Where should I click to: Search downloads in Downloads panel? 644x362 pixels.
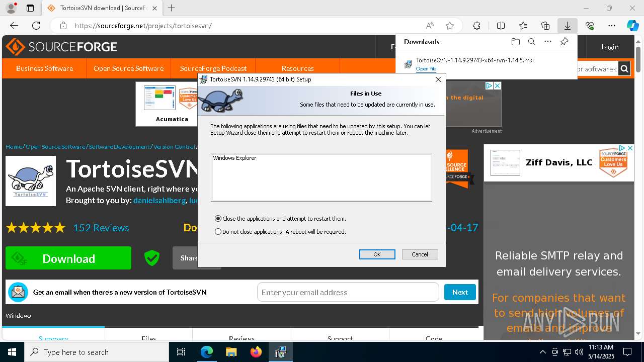(531, 42)
